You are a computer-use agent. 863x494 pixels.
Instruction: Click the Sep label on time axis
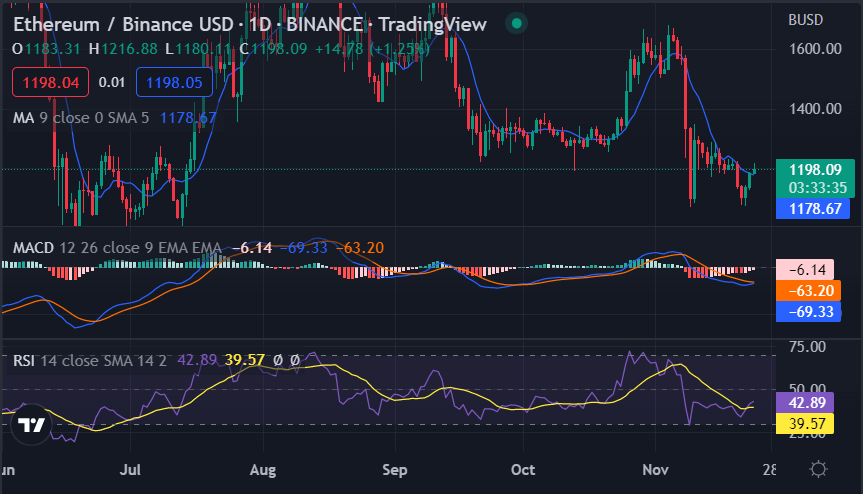coord(395,470)
